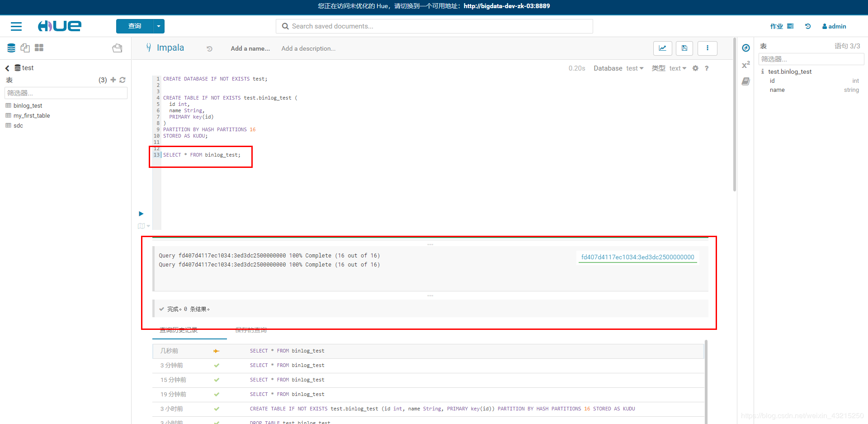The image size is (868, 424).
Task: Switch to the 保存的查询 tab
Action: pyautogui.click(x=250, y=330)
